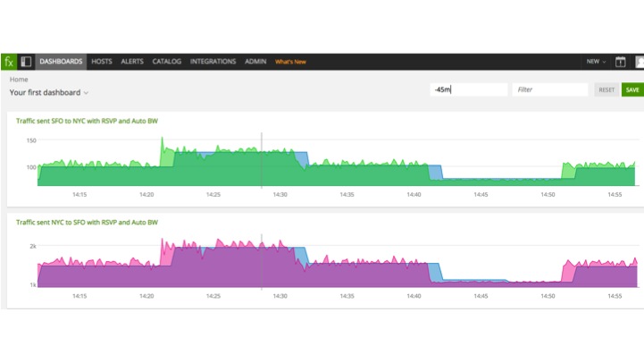The height and width of the screenshot is (363, 644).
Task: Click the Filter input box
Action: [550, 89]
